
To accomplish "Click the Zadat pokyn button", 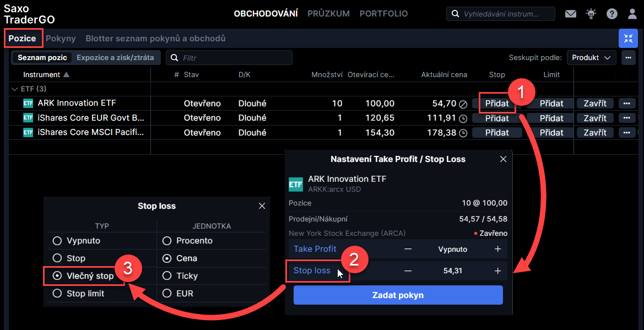I will 398,295.
